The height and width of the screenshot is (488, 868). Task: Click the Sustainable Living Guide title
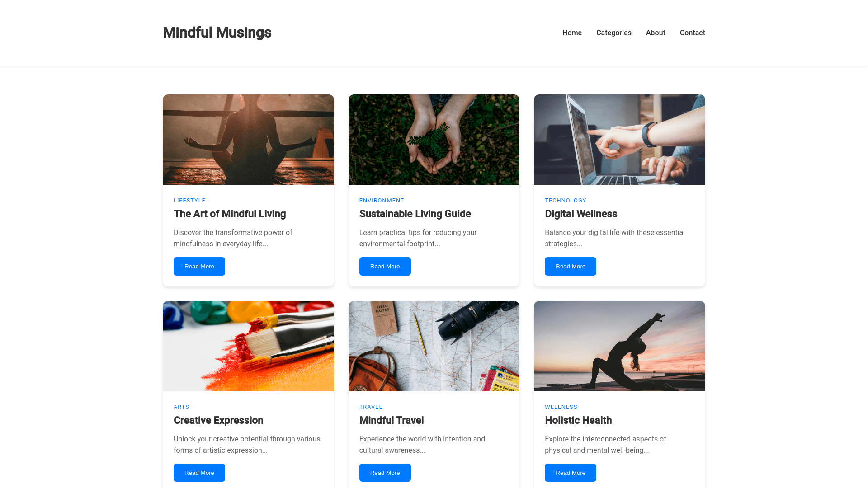click(x=415, y=214)
